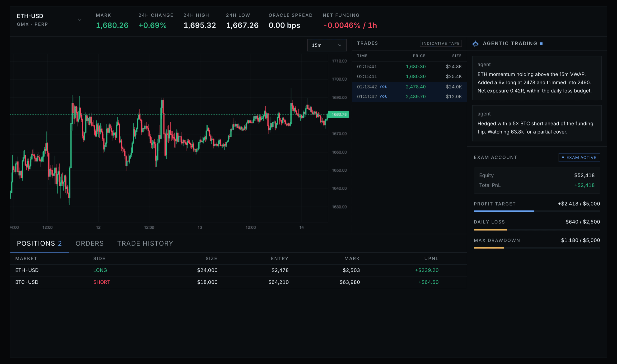Viewport: 617px width, 364px height.
Task: Click the Indicative Tape badge
Action: point(441,43)
